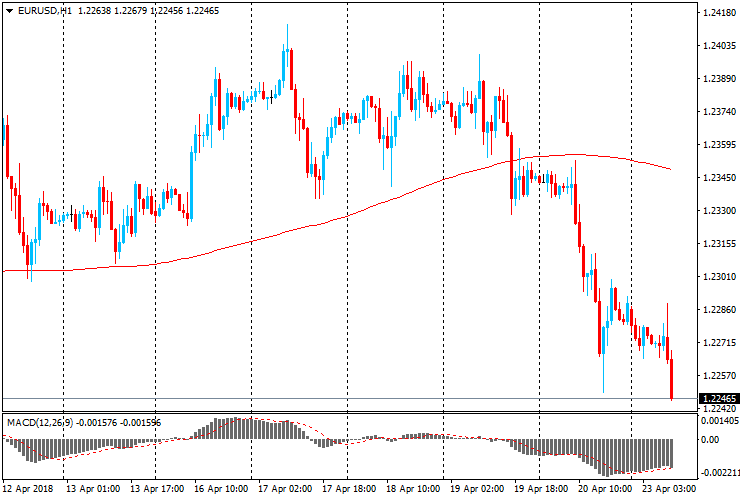Click the 20 Apr 10:00 time label

[x=605, y=489]
